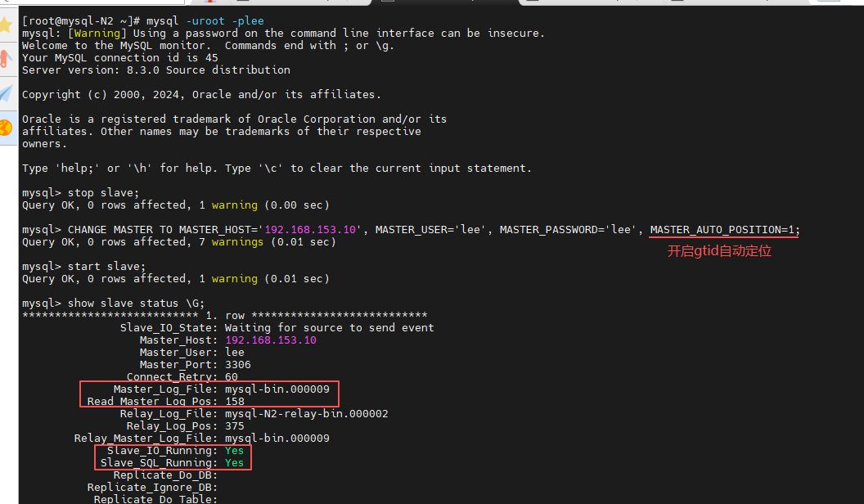This screenshot has height=504, width=864.
Task: Open the Macros paper-plane sidebar icon
Action: point(6,93)
